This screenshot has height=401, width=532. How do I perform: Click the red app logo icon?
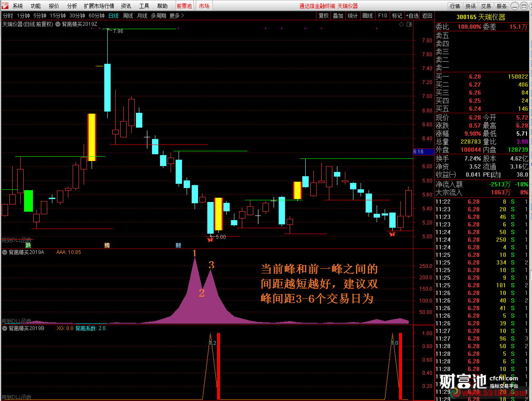tap(4, 6)
